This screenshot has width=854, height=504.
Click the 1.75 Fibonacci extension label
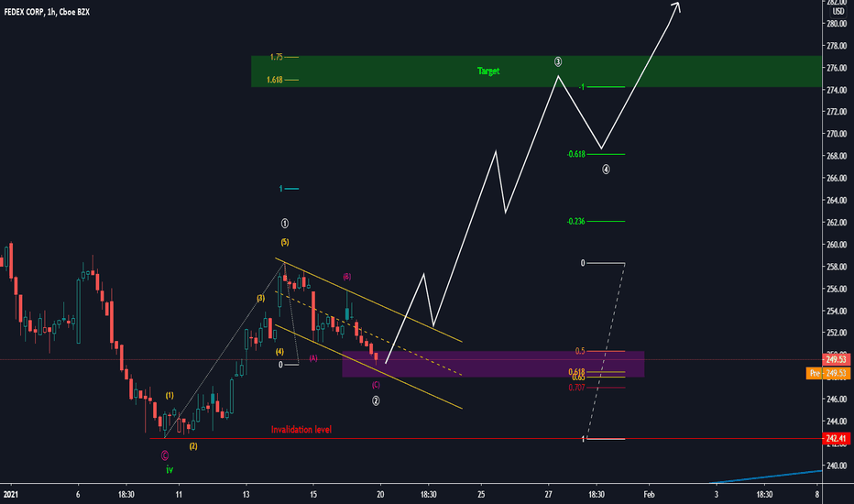coord(276,57)
